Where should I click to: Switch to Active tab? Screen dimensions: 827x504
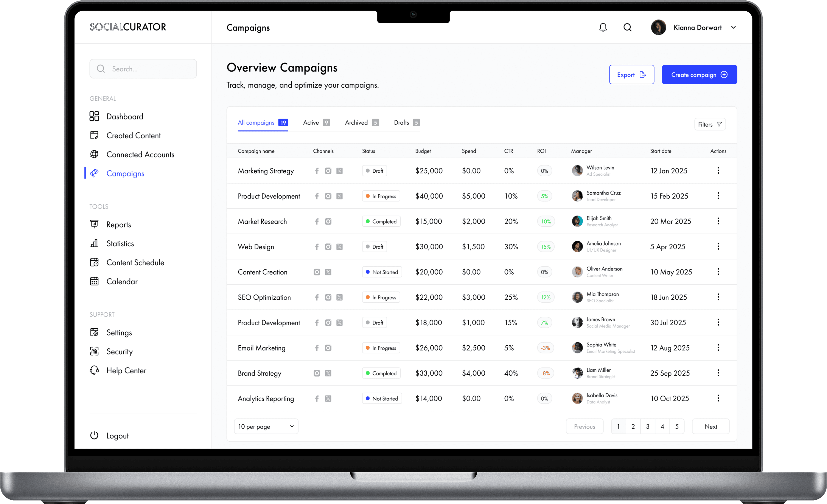[x=316, y=122]
